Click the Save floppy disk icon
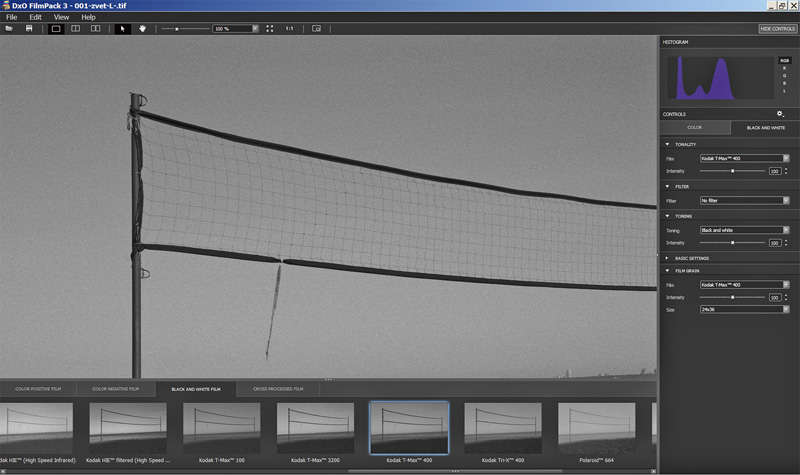Viewport: 800px width, 475px height. pos(29,29)
